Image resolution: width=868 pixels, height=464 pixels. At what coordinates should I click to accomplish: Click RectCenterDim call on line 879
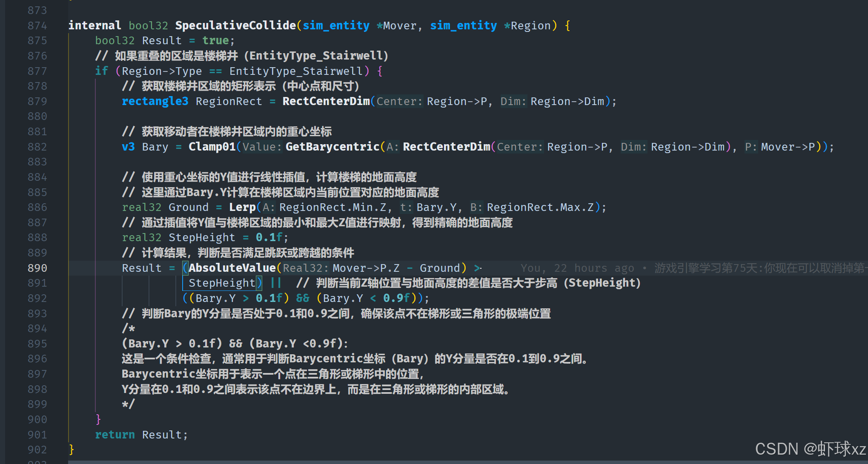(x=326, y=101)
